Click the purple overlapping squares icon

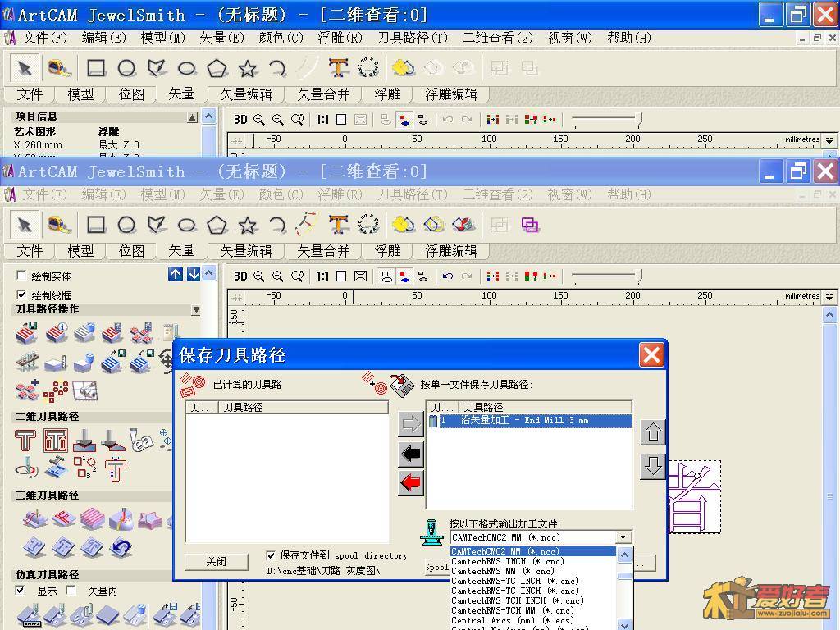[529, 225]
